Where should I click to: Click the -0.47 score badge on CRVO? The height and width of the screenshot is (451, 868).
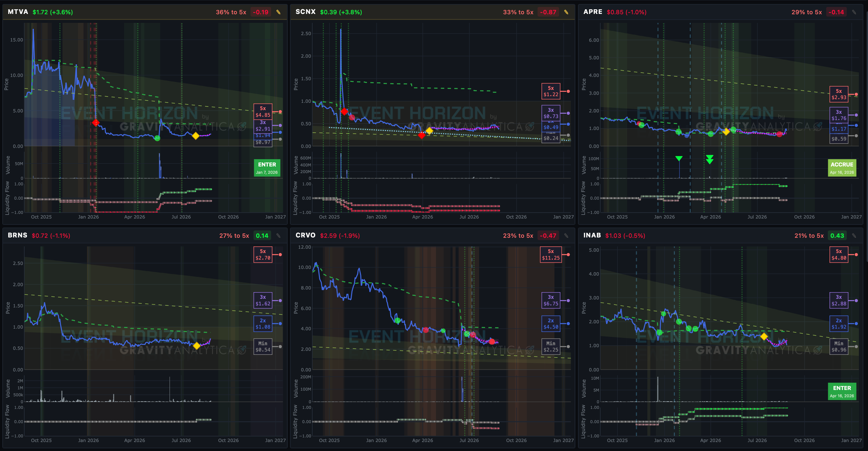tap(548, 236)
